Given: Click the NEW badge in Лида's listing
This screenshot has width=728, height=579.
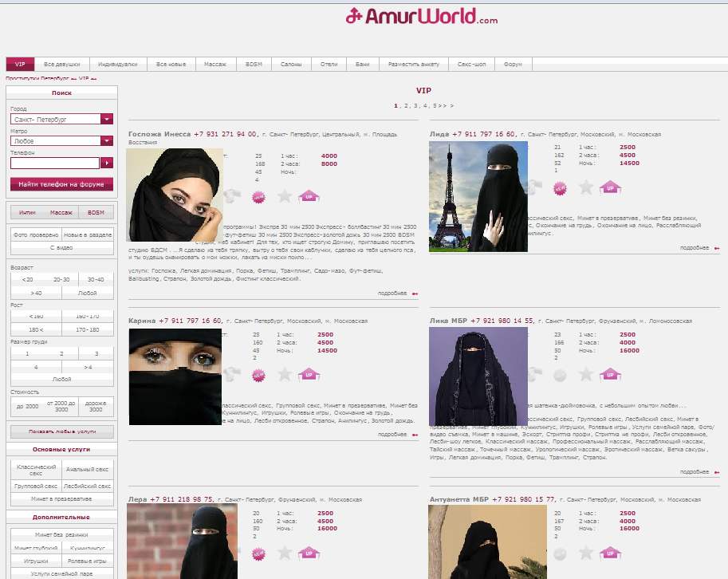Looking at the screenshot, I should tap(561, 187).
